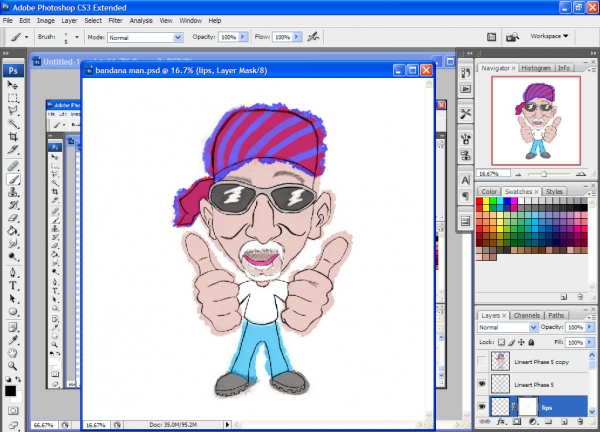
Task: Select the Type tool
Action: point(13,286)
